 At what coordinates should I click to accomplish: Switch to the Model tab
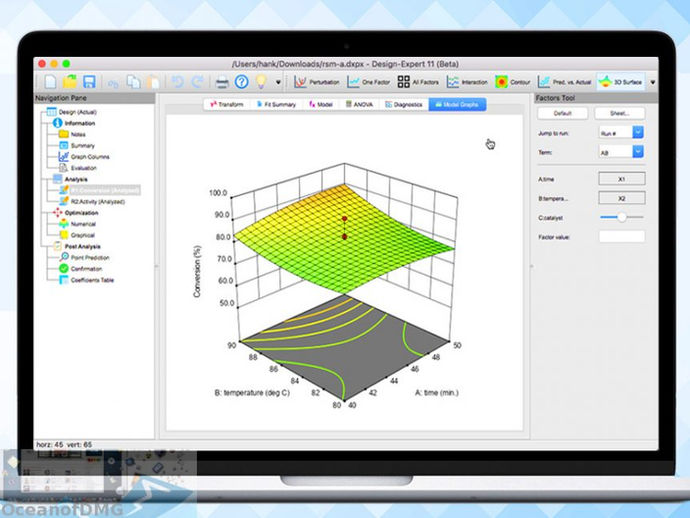click(x=321, y=104)
